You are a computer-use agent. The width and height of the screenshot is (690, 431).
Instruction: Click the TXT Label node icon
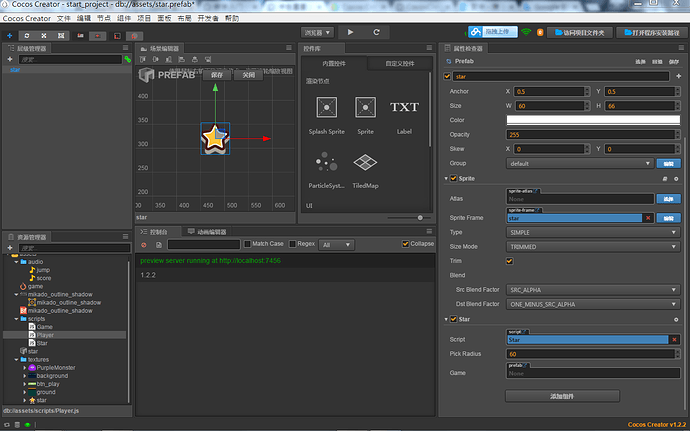coord(404,107)
